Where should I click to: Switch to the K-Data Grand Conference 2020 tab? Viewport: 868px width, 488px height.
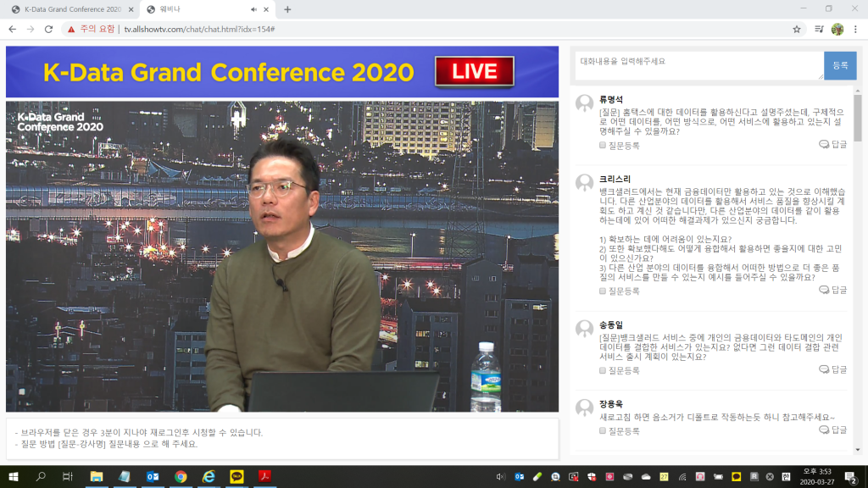click(72, 9)
